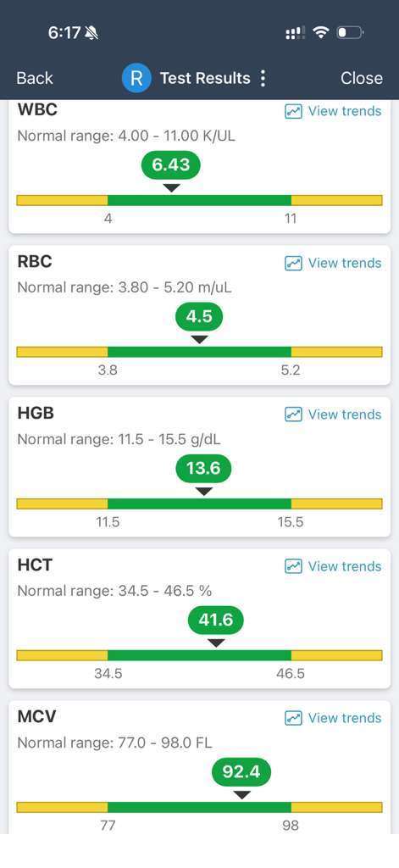Open View trends link for HCT
This screenshot has height=868, width=399.
(345, 566)
